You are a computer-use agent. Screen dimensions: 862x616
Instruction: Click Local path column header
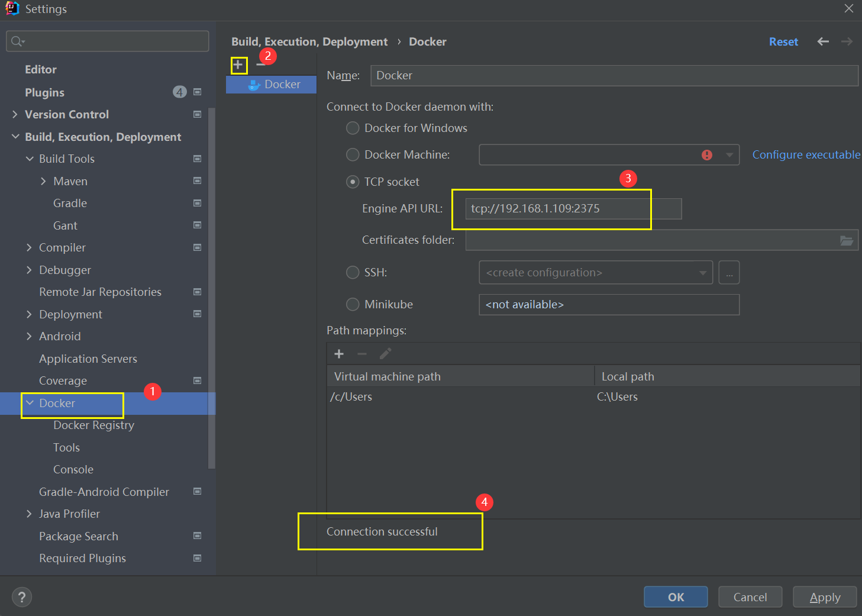tap(727, 376)
